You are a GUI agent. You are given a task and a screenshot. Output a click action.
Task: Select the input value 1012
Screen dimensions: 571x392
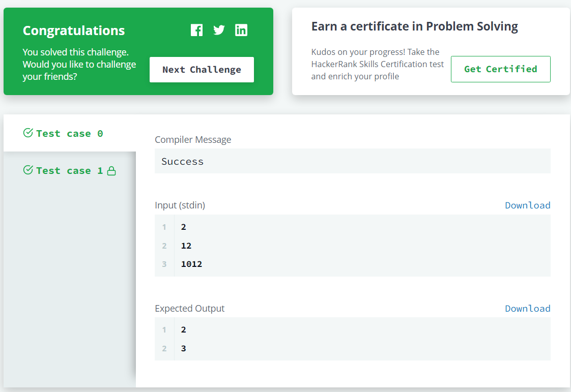click(x=191, y=264)
